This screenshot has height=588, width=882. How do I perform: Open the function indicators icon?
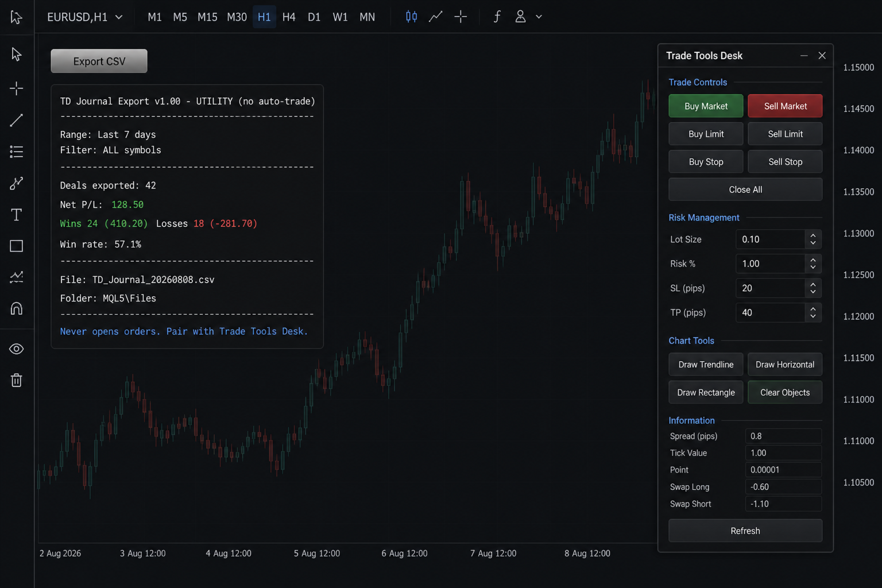click(x=497, y=17)
